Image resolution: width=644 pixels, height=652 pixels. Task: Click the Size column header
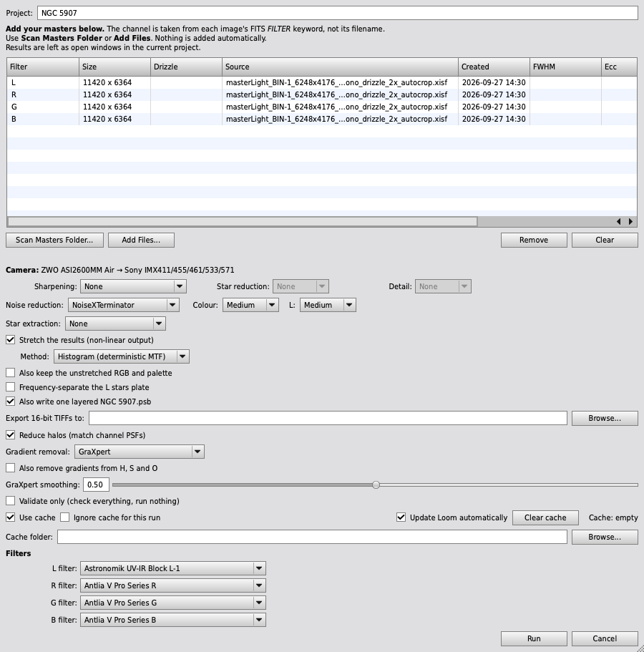coord(114,67)
